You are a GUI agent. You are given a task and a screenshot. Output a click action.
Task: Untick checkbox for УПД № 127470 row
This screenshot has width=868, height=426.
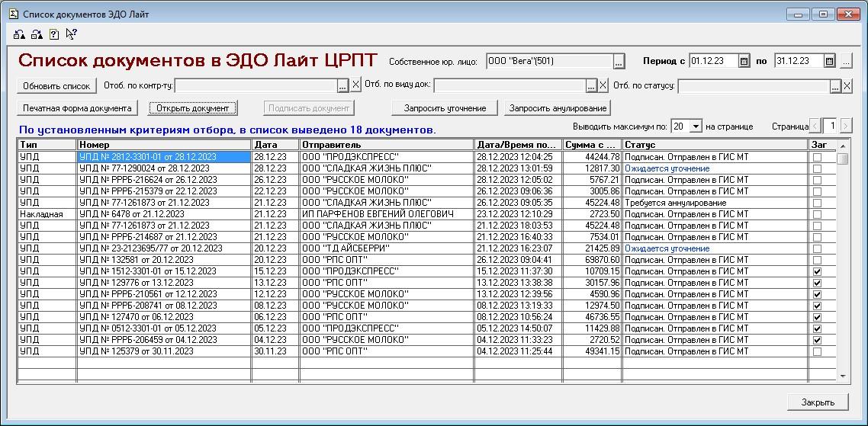817,317
